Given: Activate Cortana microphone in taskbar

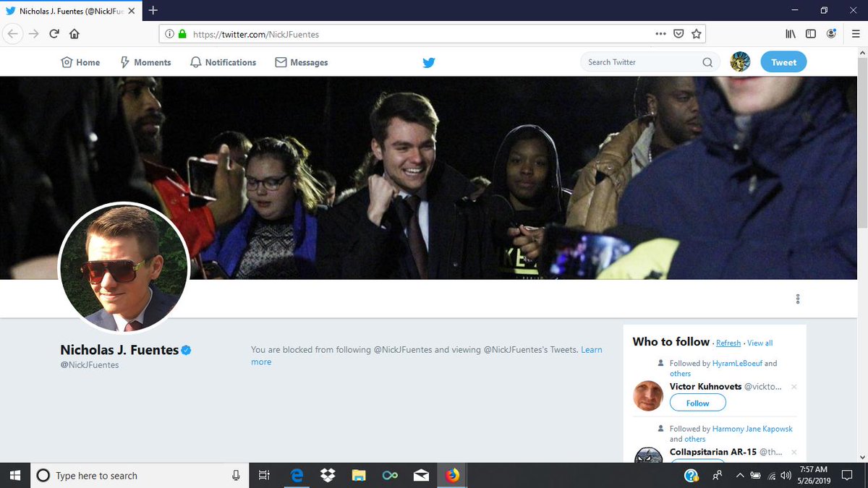Looking at the screenshot, I should (x=236, y=475).
